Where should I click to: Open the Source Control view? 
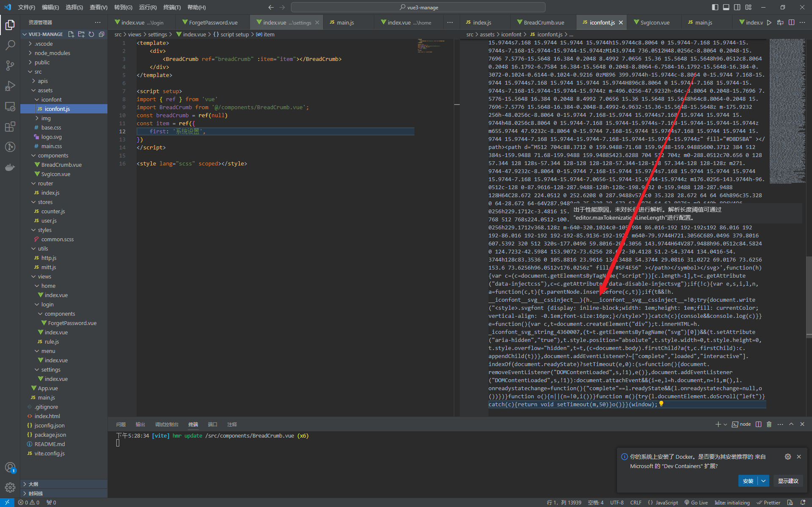(10, 65)
